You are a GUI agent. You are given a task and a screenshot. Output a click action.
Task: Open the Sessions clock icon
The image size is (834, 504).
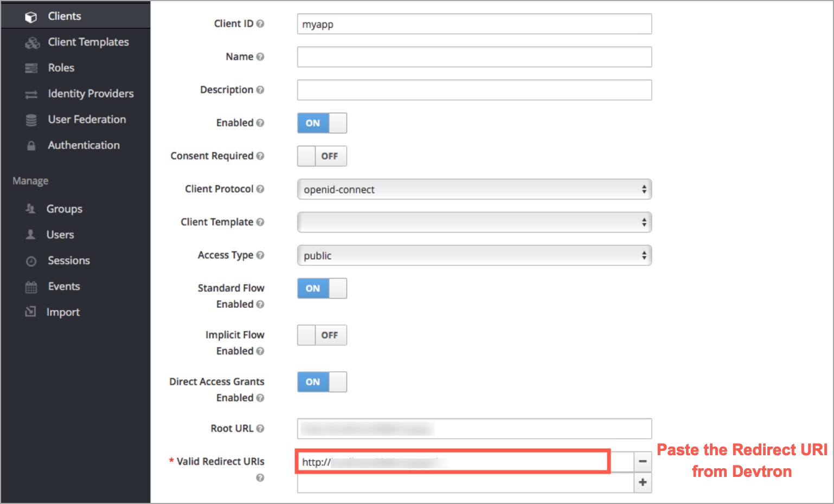[x=31, y=261]
